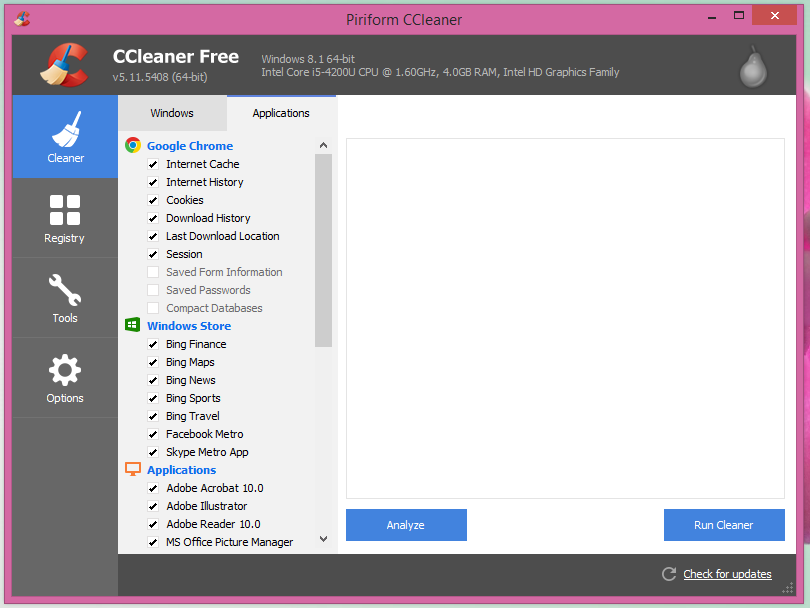Image resolution: width=810 pixels, height=608 pixels.
Task: Click the 'Saved Passwords' label
Action: 208,290
